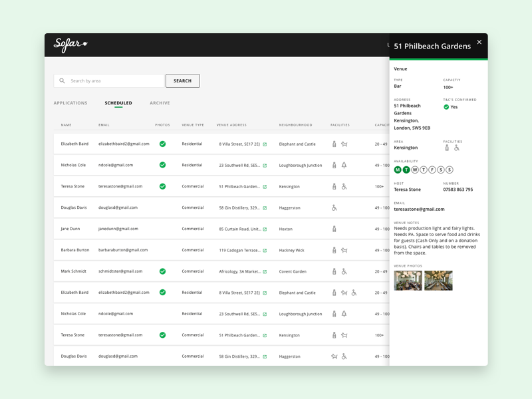Click the venue notes text in panel
The image size is (532, 399).
[x=437, y=241]
